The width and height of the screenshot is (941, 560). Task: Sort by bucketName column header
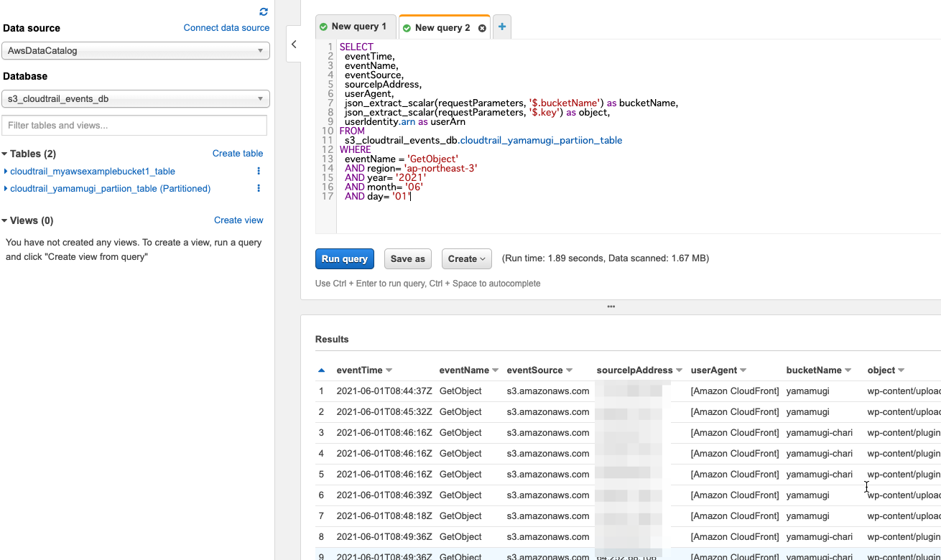(x=818, y=370)
